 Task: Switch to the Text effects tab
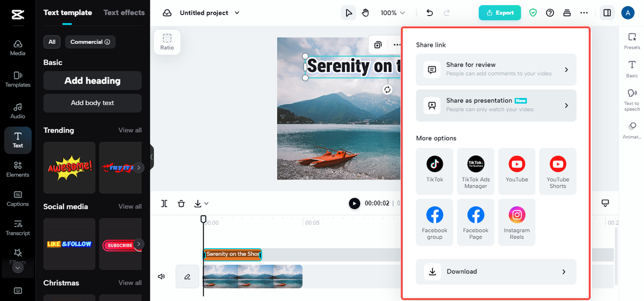click(124, 13)
